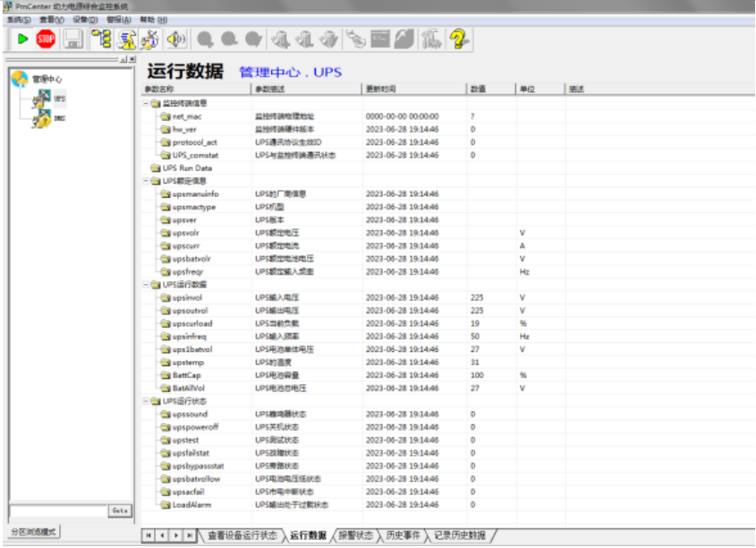This screenshot has width=756, height=548.
Task: Select the upsinvol parameter row
Action: (188, 297)
